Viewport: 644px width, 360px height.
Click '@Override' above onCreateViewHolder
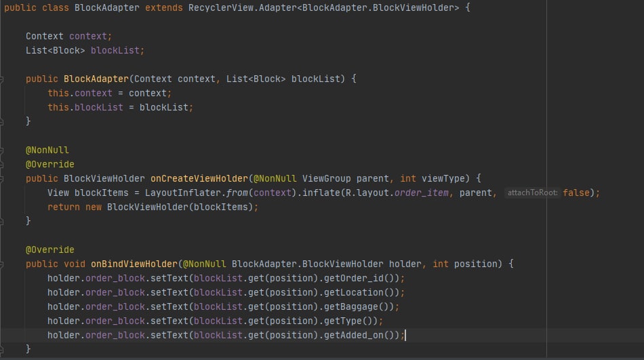[49, 164]
